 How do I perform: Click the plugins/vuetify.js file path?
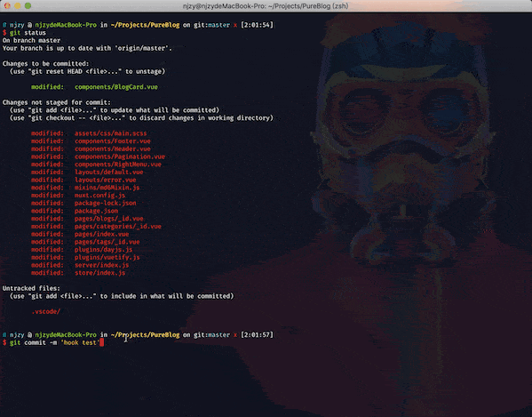(107, 257)
